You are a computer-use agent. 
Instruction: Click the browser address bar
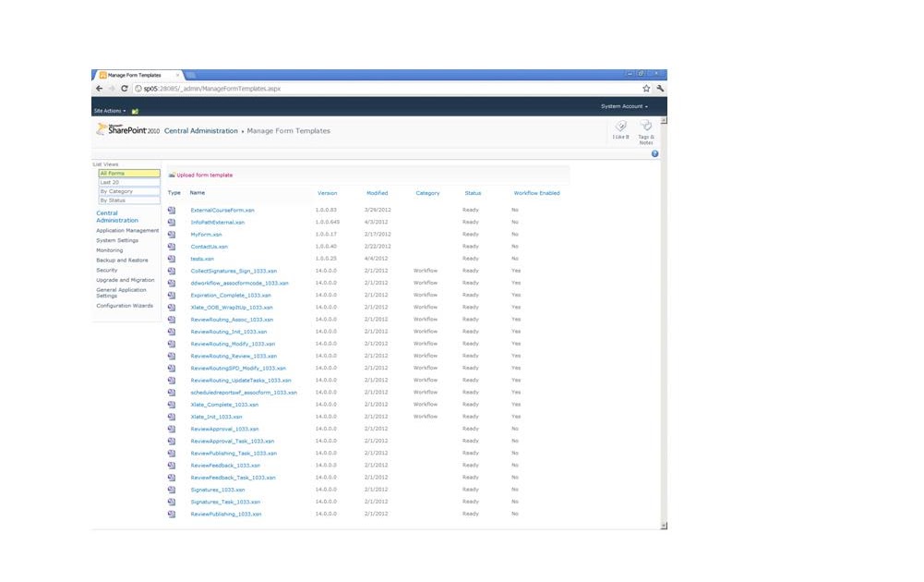pyautogui.click(x=386, y=89)
